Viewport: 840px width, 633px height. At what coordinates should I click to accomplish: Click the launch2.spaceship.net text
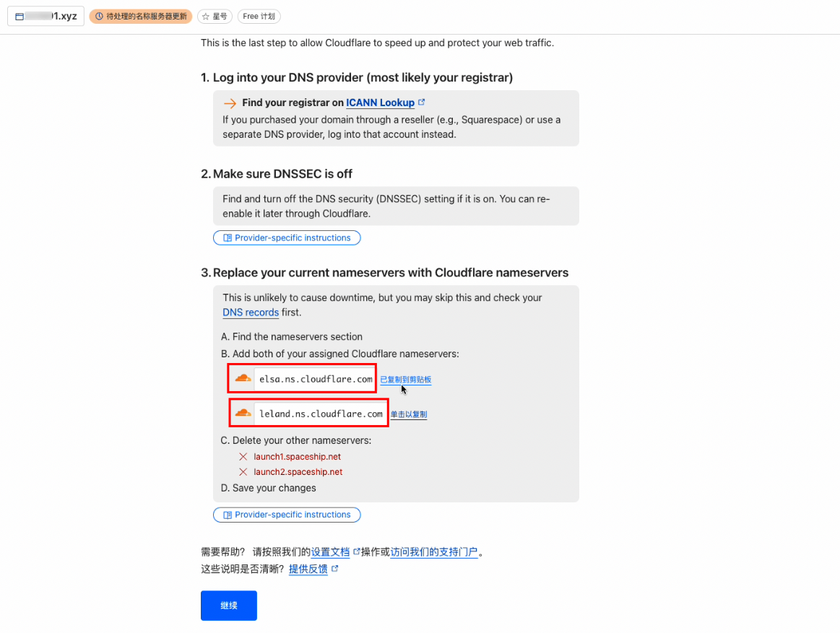click(298, 472)
